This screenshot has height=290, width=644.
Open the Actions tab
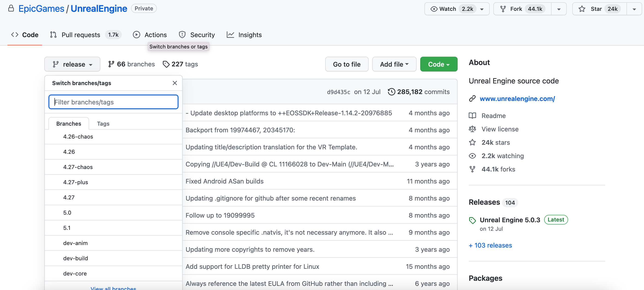150,35
